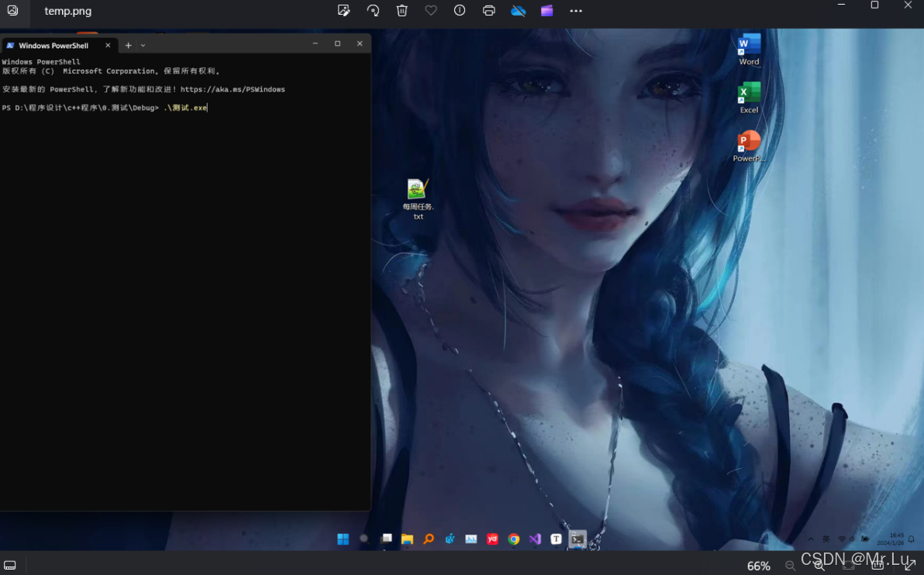Viewport: 924px width, 575px height.
Task: Select the Windows PowerShell tab
Action: tap(54, 45)
